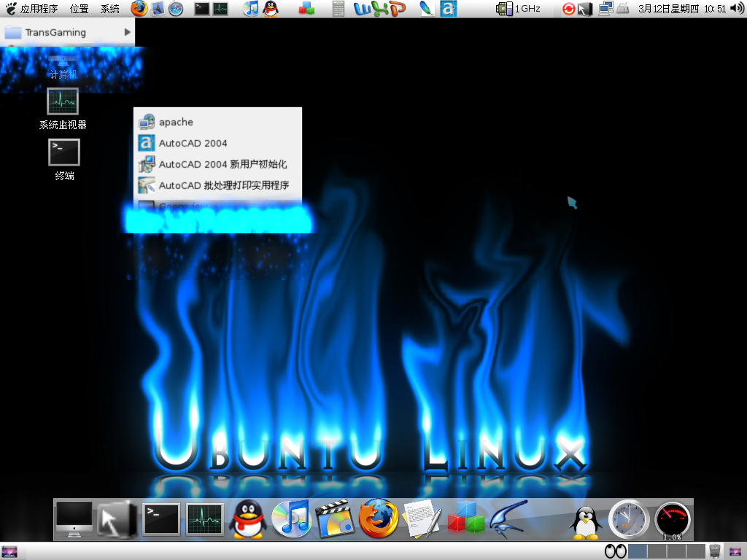Open the system monitor launcher in top panel
The image size is (747, 560).
pyautogui.click(x=220, y=9)
